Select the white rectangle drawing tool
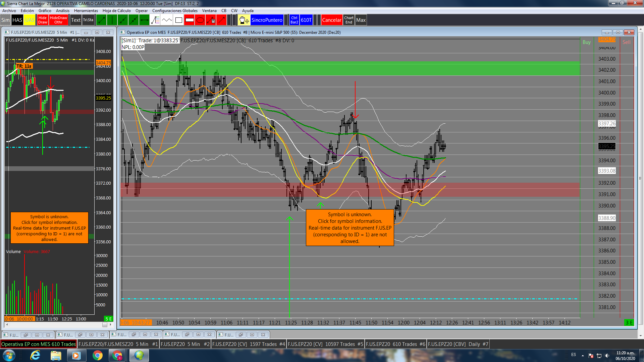The height and width of the screenshot is (362, 644). 179,20
